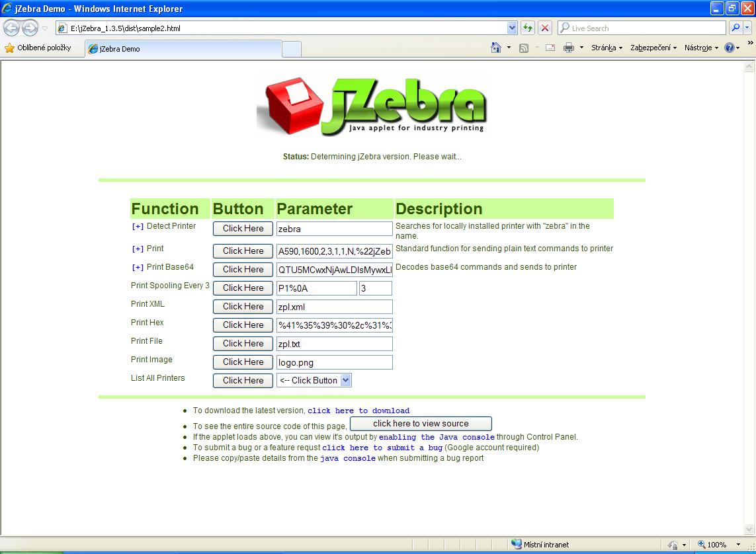Click the Print toolbar icon
The image size is (756, 554).
(569, 48)
